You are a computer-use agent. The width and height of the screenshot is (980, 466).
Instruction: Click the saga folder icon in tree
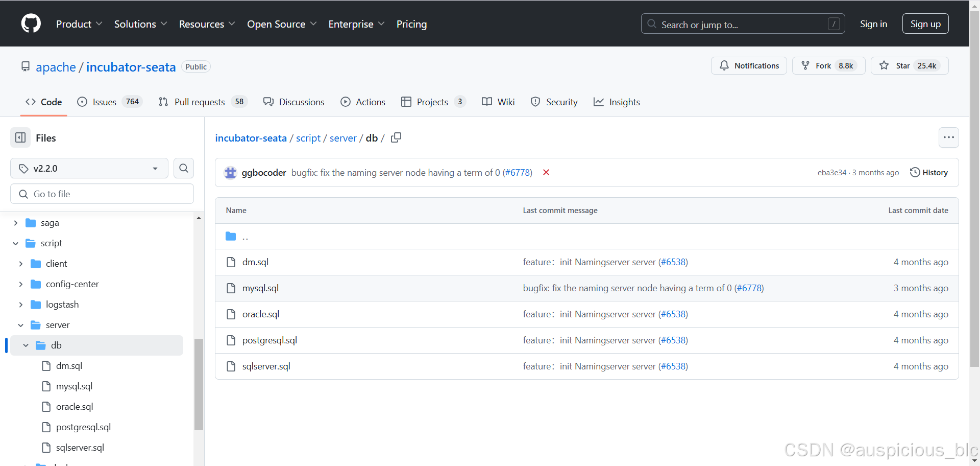[31, 223]
